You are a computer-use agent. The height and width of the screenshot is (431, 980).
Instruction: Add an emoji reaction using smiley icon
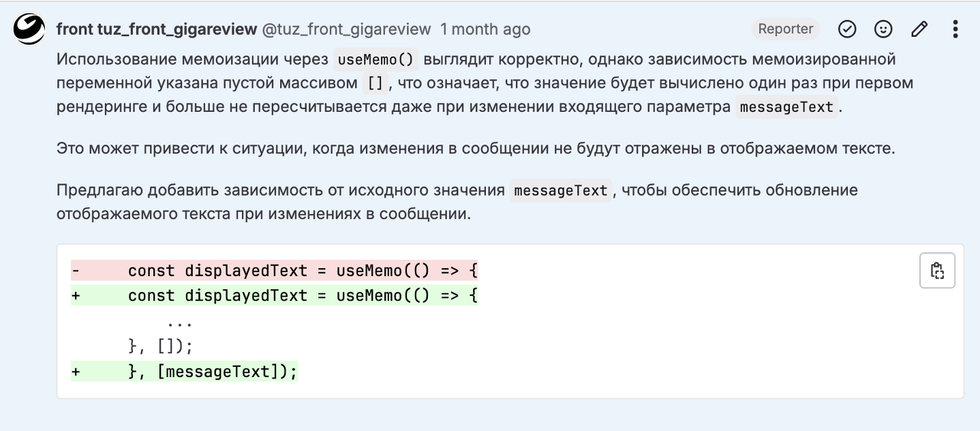pyautogui.click(x=883, y=29)
